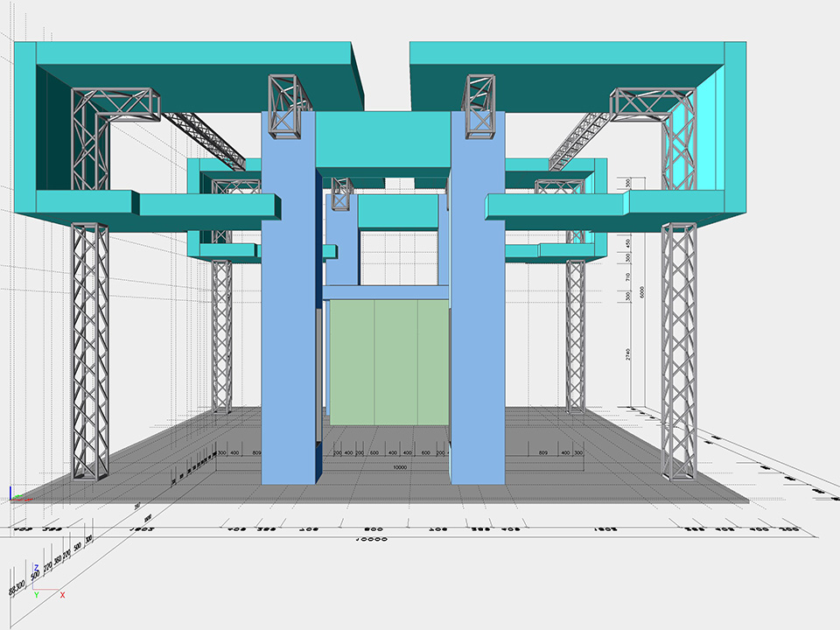Viewport: 840px width, 630px height.
Task: Select the front-left vertical truss tower
Action: click(x=90, y=350)
